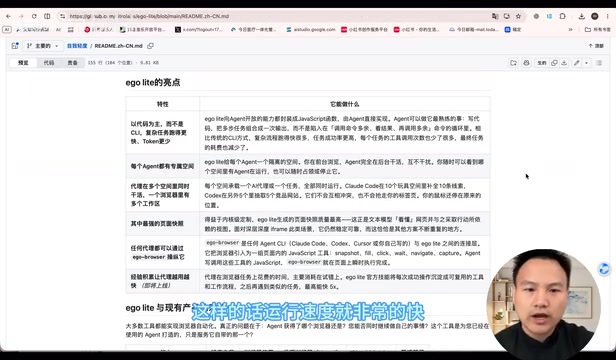Open the 今日医疗 bookmark

click(x=253, y=29)
